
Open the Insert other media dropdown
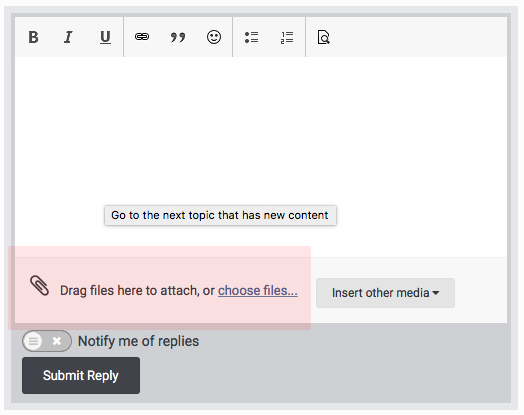point(385,293)
